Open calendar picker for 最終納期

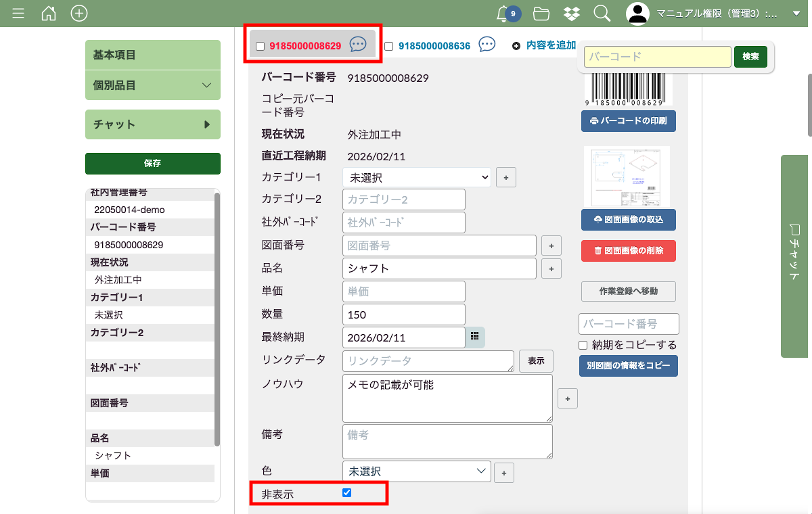(x=475, y=336)
